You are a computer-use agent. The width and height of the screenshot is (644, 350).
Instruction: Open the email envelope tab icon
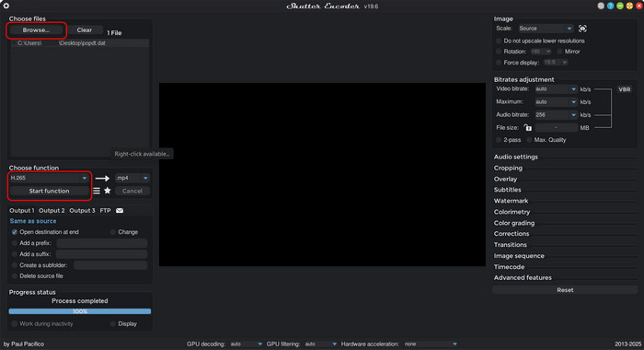(120, 211)
